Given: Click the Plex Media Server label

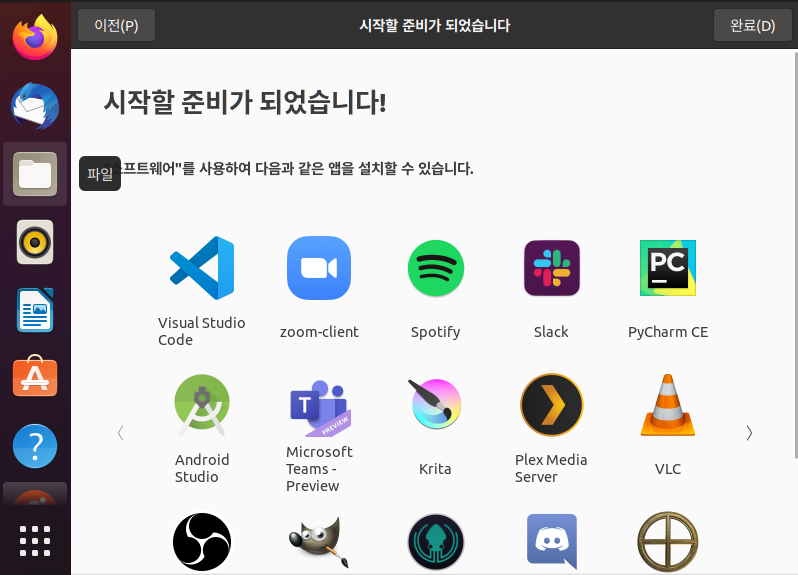Looking at the screenshot, I should tap(551, 468).
